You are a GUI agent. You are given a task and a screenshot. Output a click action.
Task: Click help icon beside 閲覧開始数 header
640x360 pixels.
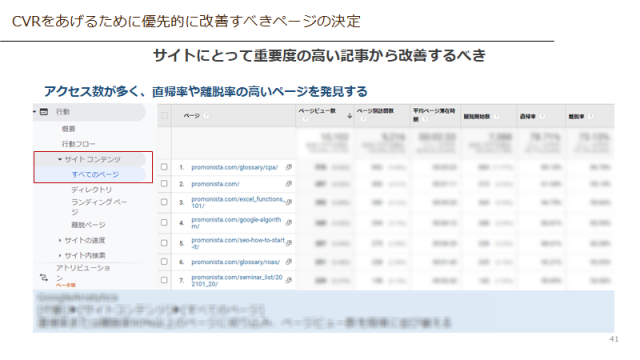(496, 116)
